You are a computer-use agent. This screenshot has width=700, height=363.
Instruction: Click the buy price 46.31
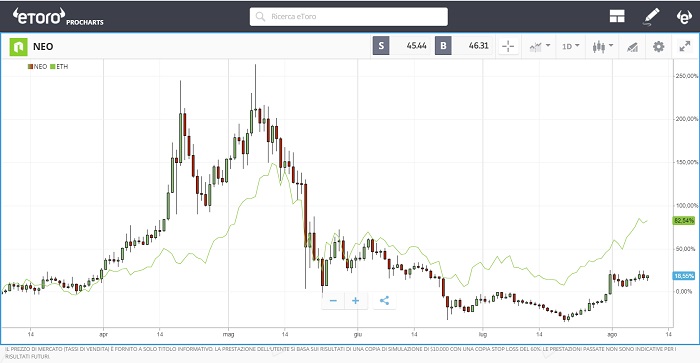click(x=478, y=46)
